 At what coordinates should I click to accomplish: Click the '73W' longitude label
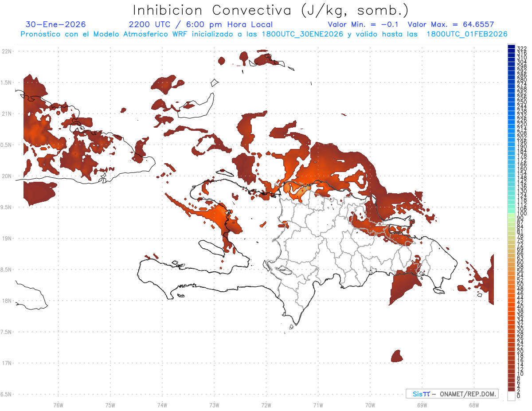click(214, 405)
